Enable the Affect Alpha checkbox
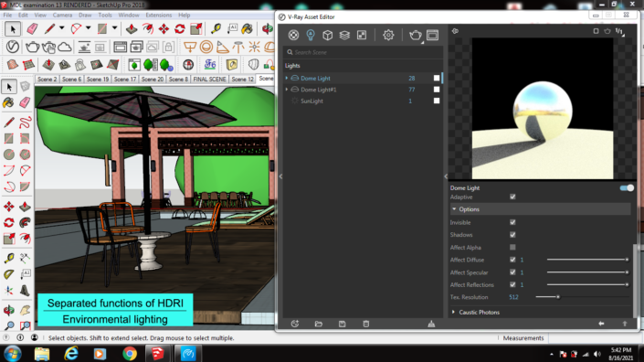 pos(512,248)
